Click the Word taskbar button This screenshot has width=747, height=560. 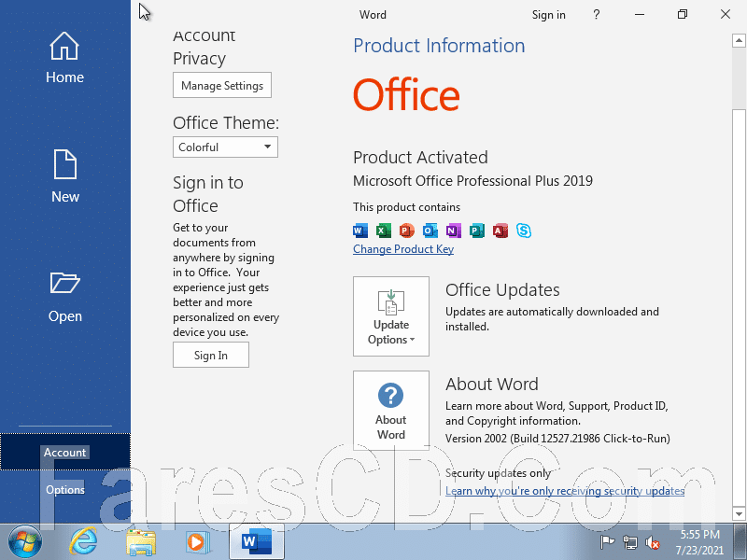point(256,542)
